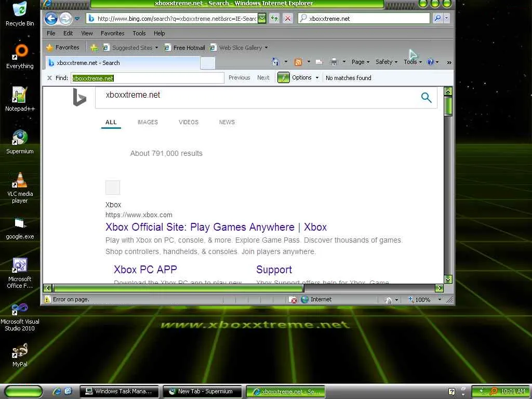Screen dimensions: 532x399
Task: Click the Error on page warning icon
Action: (48, 300)
